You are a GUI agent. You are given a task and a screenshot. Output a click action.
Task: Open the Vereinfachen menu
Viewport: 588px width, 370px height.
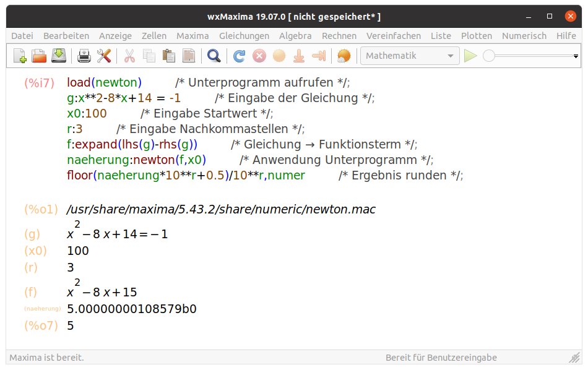click(394, 36)
